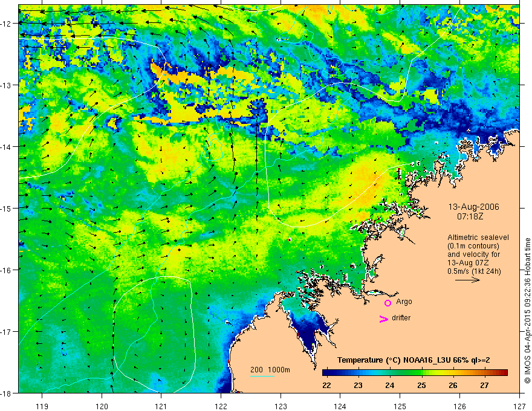Screen dimensions: 532x411
Task: Click the "13-Aug-2006" date text
Action: (473, 207)
